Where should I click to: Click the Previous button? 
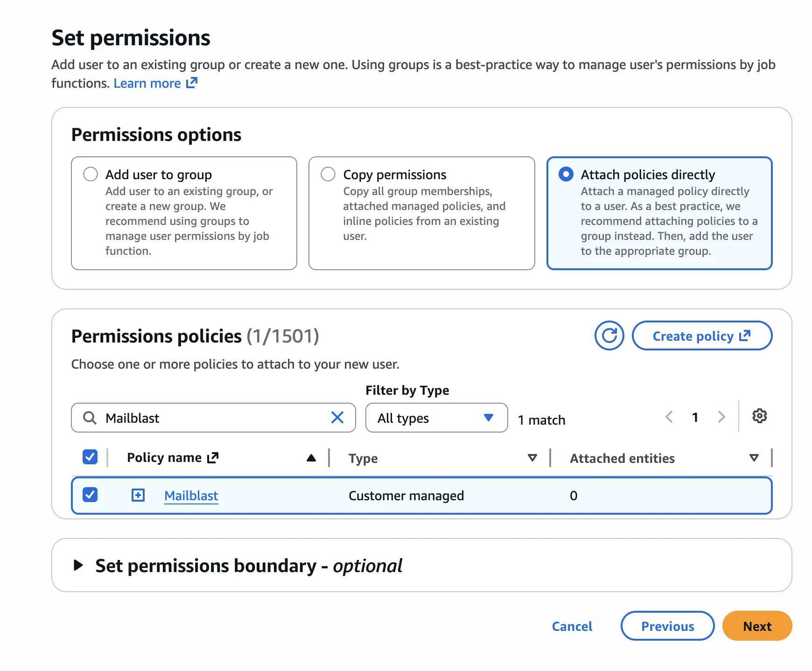(667, 626)
